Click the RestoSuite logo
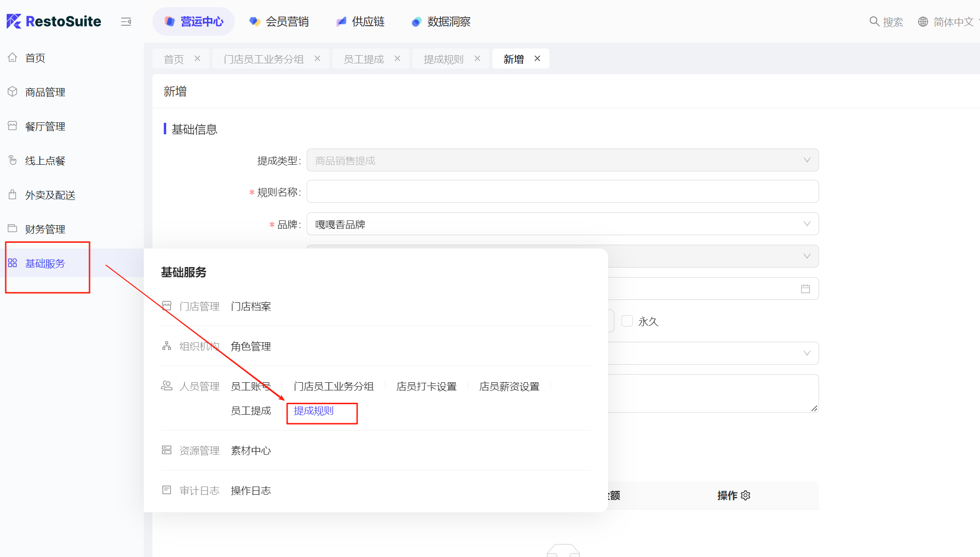Screen dimensions: 980x557 54,21
